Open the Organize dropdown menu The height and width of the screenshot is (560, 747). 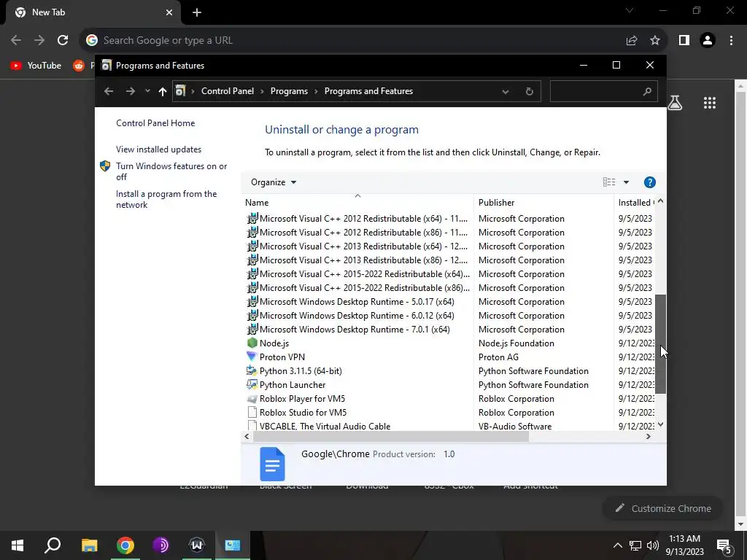tap(274, 182)
